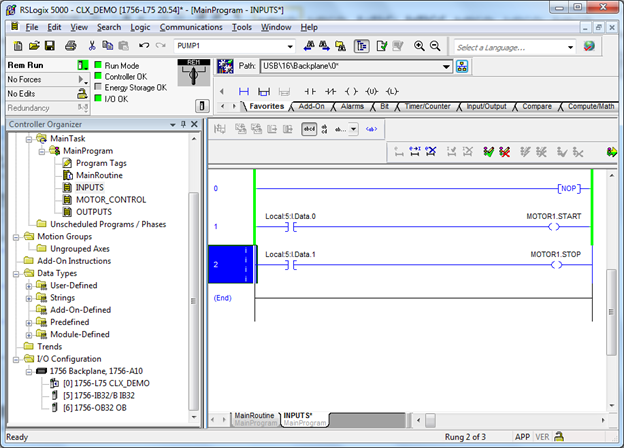The height and width of the screenshot is (448, 624).
Task: Click the Zoom In magnifier
Action: click(x=419, y=46)
